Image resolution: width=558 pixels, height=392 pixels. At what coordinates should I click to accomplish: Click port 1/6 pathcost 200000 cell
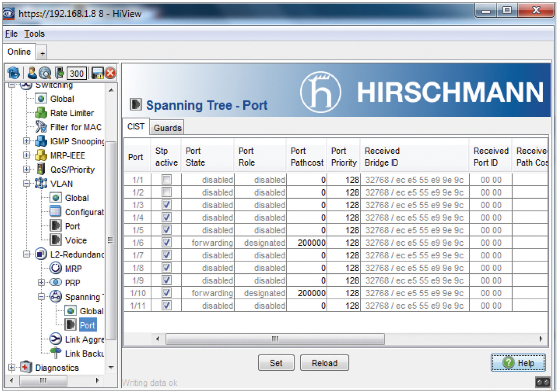(307, 243)
